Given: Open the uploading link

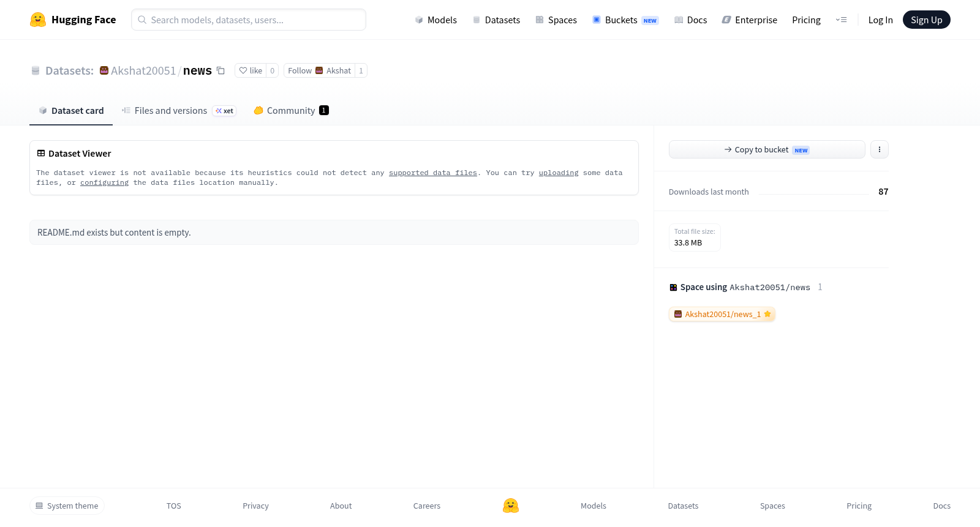Looking at the screenshot, I should [x=559, y=173].
